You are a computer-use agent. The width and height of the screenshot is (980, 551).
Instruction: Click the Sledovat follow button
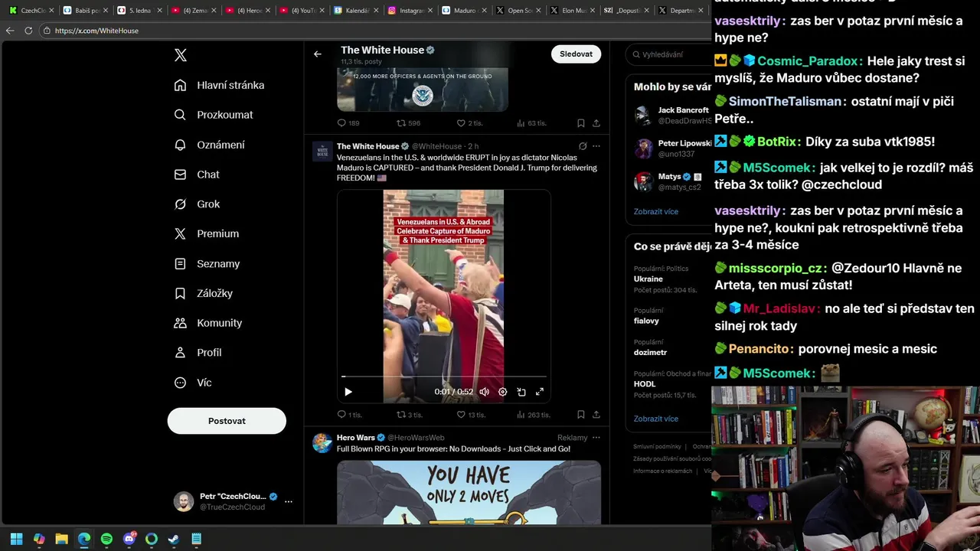(576, 54)
